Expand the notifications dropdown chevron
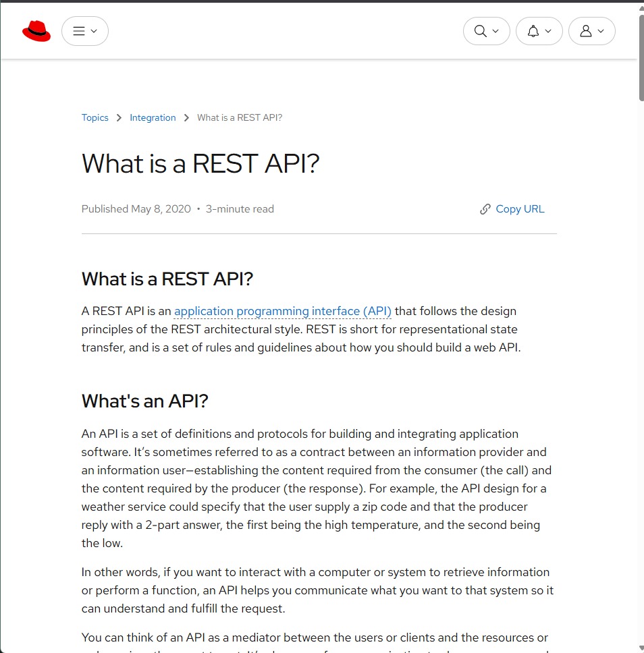 pyautogui.click(x=547, y=31)
